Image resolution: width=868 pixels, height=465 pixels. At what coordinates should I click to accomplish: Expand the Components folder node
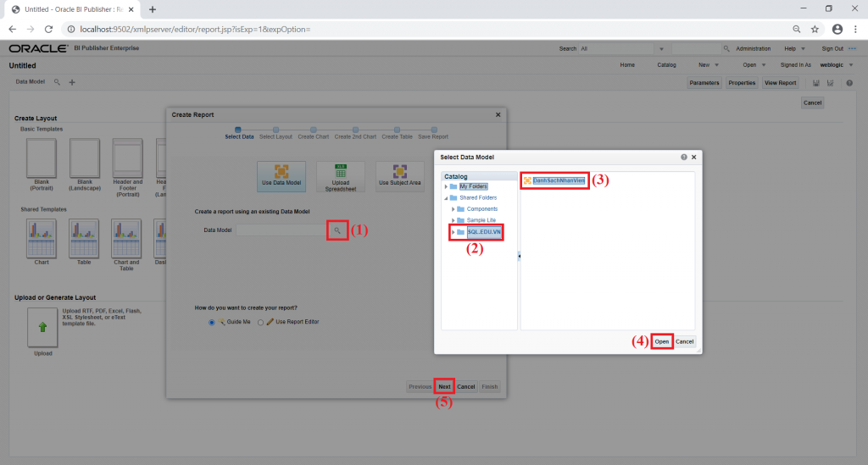click(x=453, y=209)
